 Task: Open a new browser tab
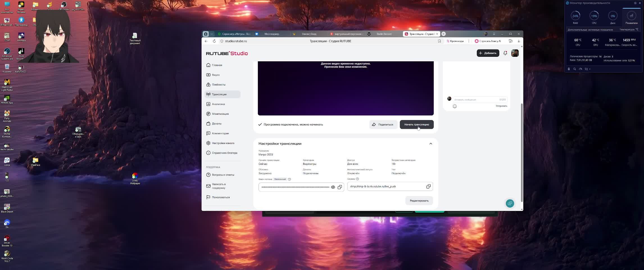(x=443, y=34)
